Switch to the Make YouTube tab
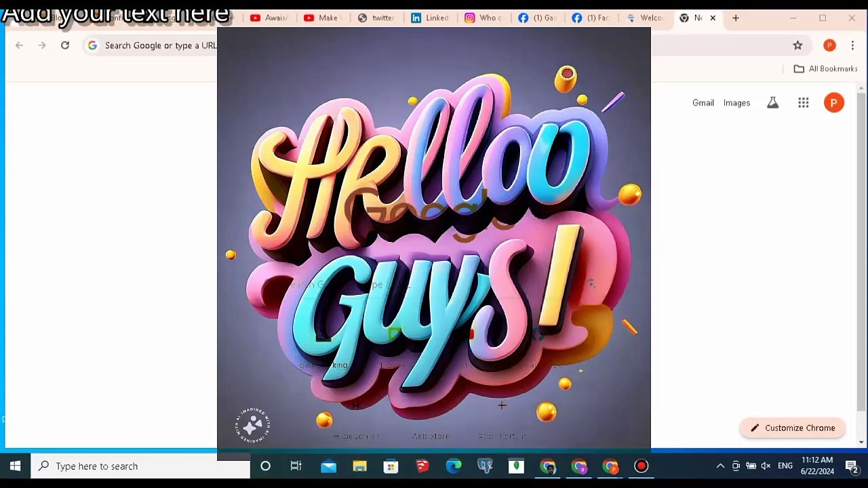 click(x=322, y=18)
